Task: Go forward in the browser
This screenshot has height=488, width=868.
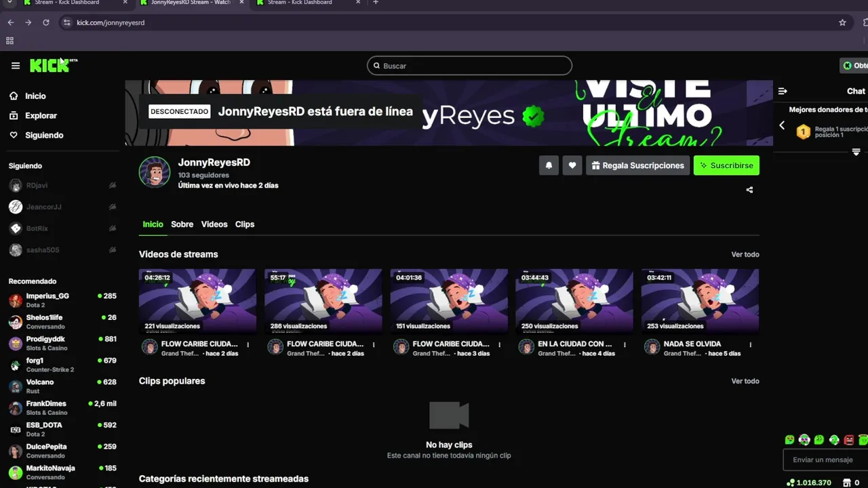Action: pos(28,22)
